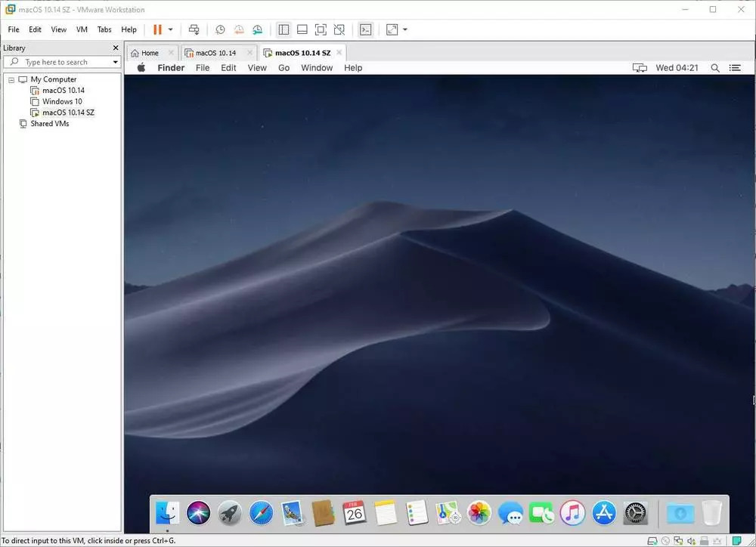Viewport: 756px width, 547px height.
Task: Enter full screen mode
Action: pos(321,29)
